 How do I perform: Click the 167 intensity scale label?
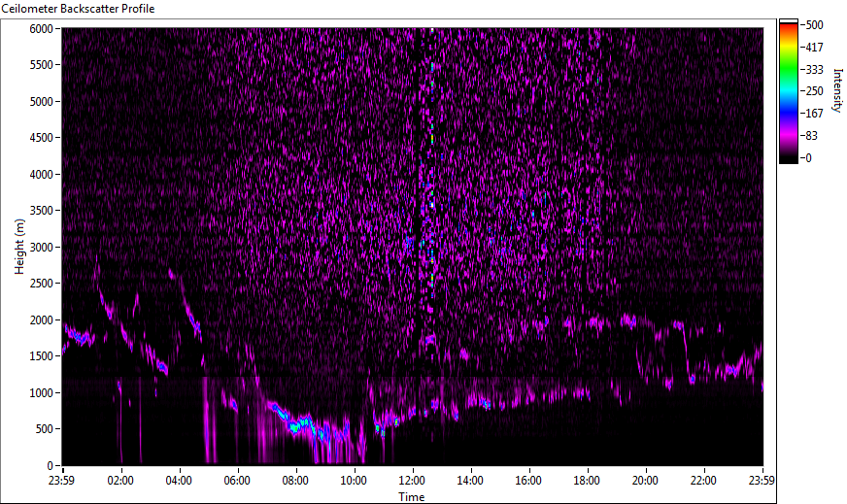click(x=815, y=114)
